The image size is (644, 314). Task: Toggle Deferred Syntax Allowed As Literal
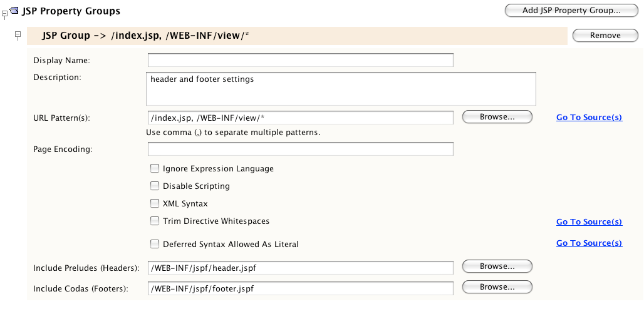tap(155, 244)
